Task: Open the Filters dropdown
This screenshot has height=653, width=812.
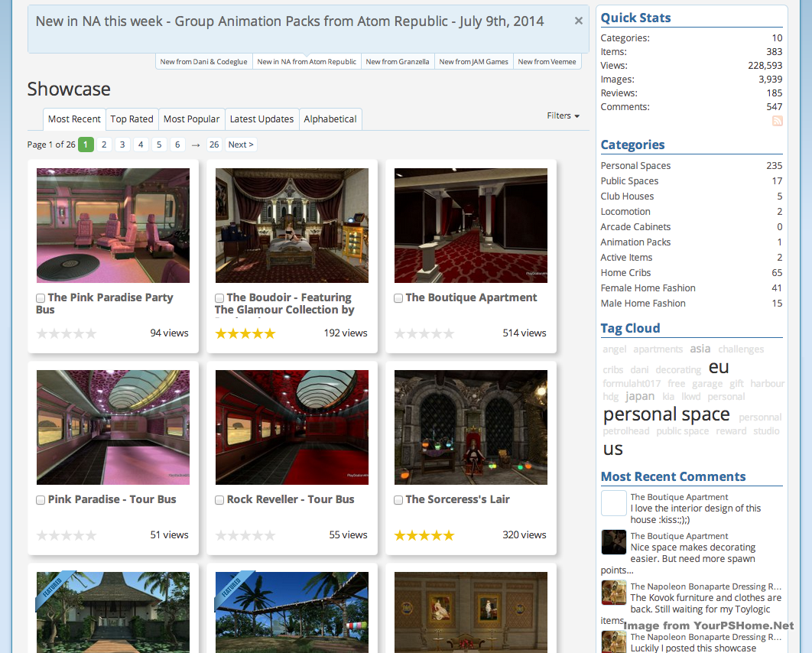Action: 563,115
